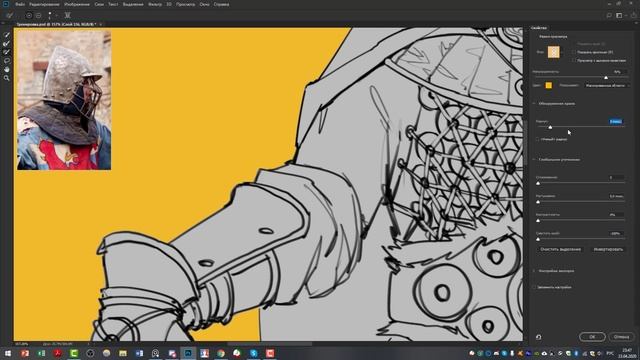
Task: Open the Справка menu
Action: (x=221, y=4)
